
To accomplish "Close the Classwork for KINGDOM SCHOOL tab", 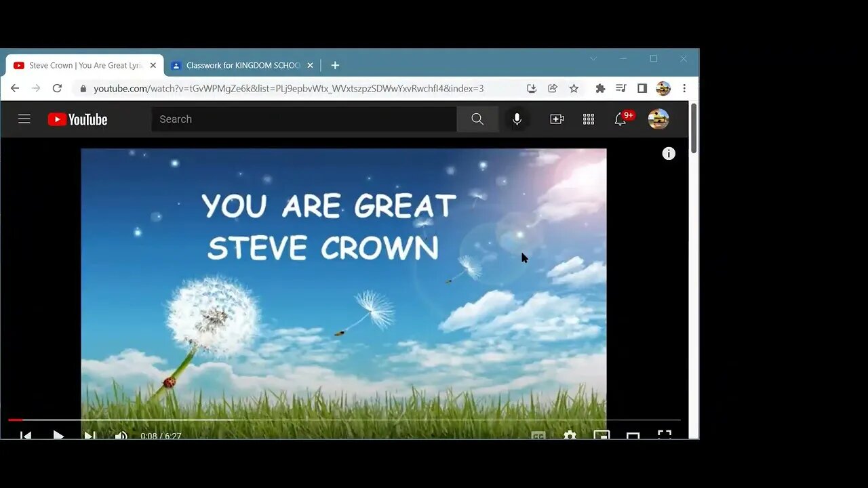I will (x=310, y=66).
